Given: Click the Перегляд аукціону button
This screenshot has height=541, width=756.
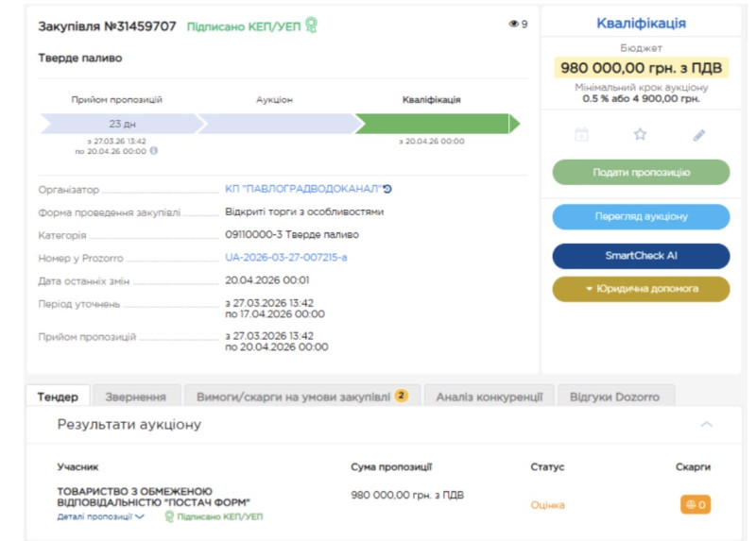Looking at the screenshot, I should point(641,217).
